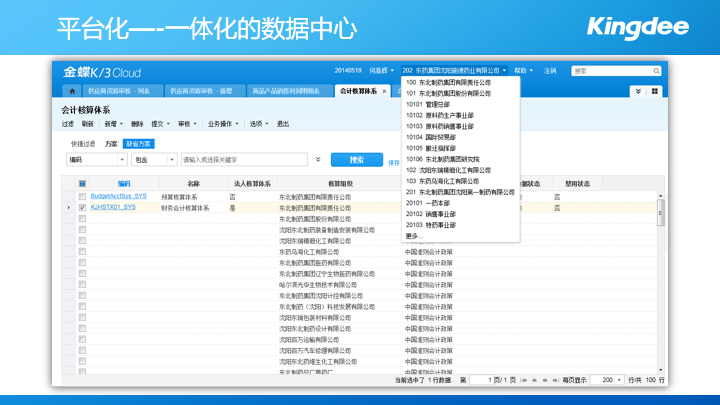Open the grid view icon at tab bar right
720x405 pixels.
pos(655,91)
